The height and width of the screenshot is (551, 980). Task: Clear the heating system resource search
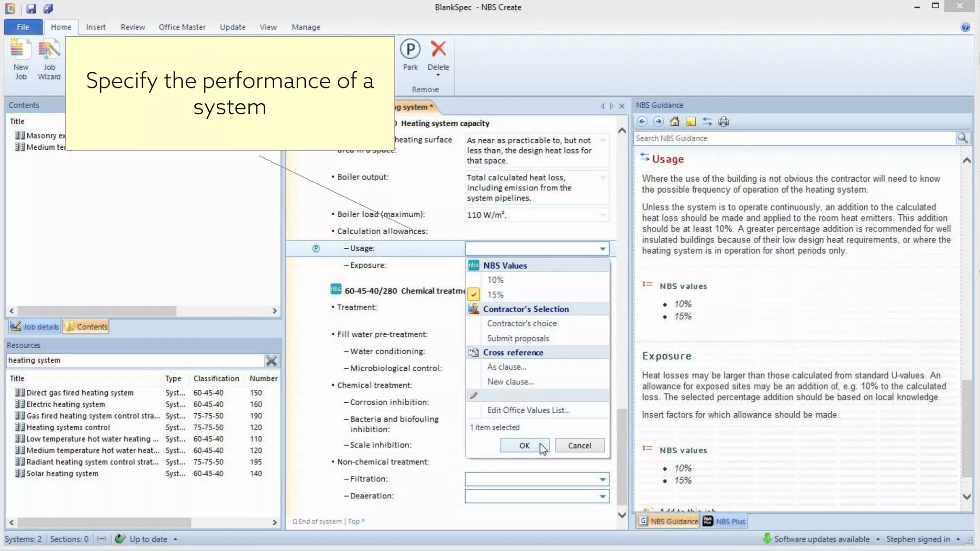click(x=271, y=361)
